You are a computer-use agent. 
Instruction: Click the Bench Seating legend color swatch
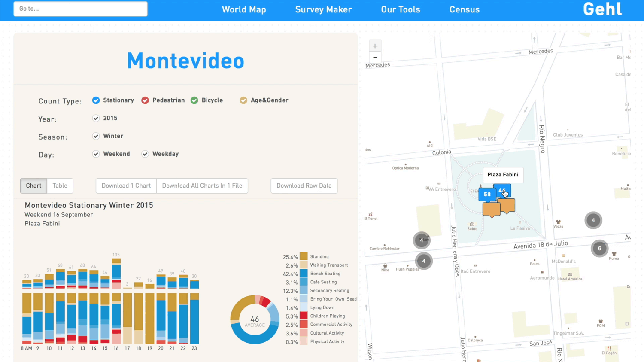pos(304,274)
